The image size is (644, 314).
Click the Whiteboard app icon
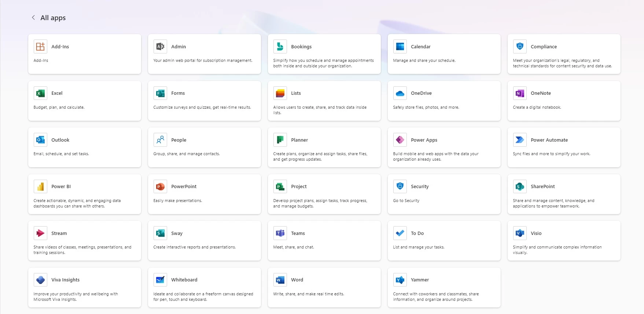click(160, 280)
